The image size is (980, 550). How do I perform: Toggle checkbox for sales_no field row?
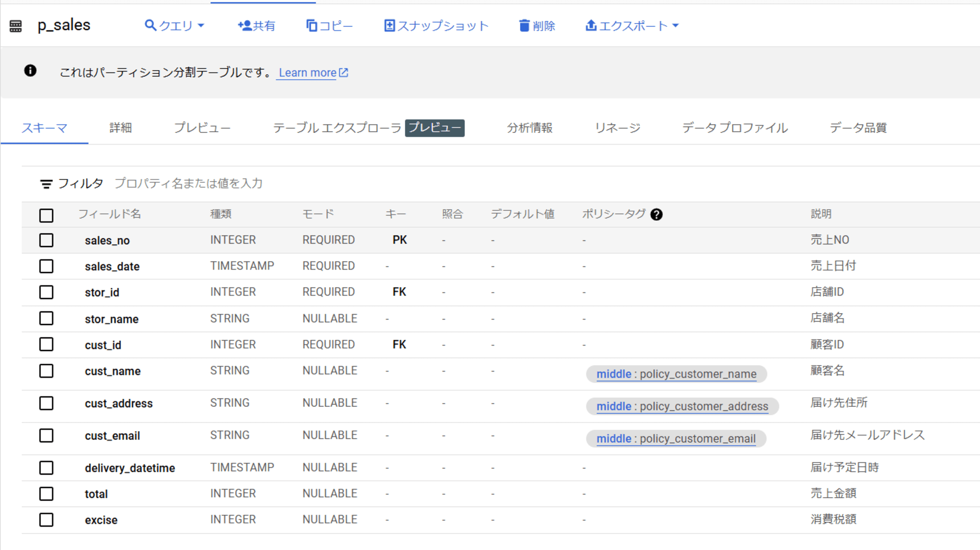click(47, 240)
